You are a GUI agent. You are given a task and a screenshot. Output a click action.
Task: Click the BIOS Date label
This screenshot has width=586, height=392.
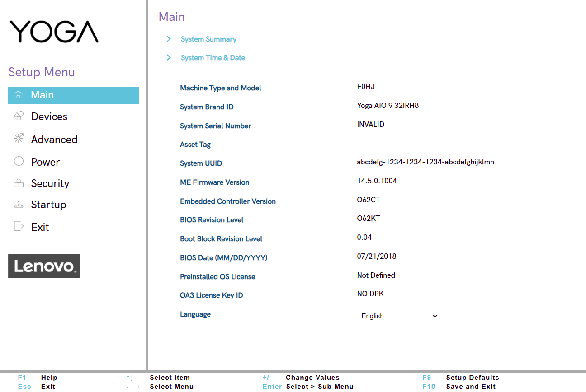click(x=224, y=258)
